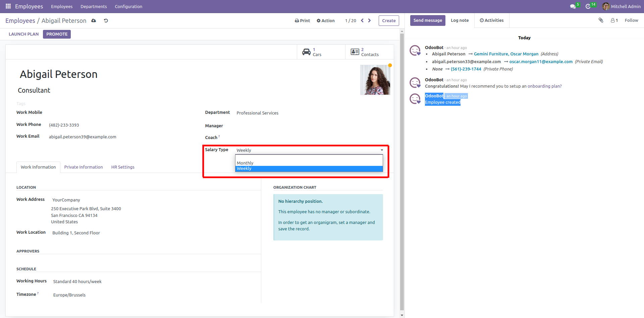
Task: Click Gemini Furniture, Oscar Morgan link
Action: pyautogui.click(x=506, y=54)
